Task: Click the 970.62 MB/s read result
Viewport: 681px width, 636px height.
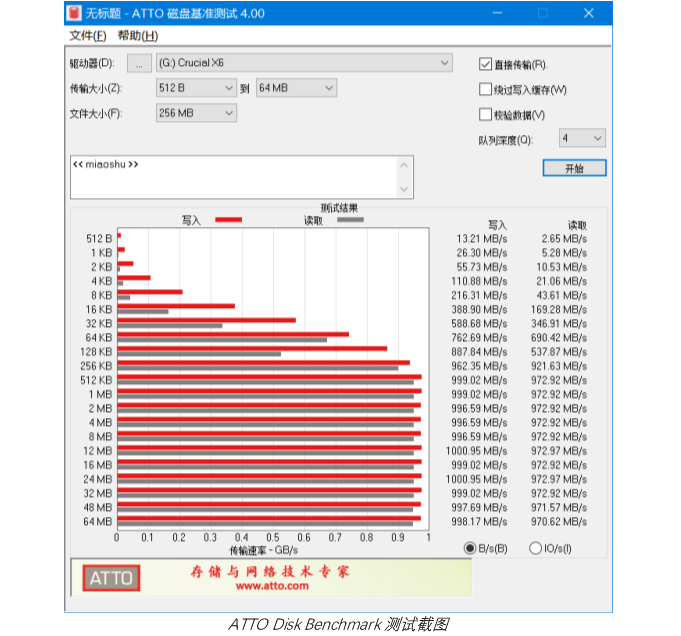Action: point(559,522)
